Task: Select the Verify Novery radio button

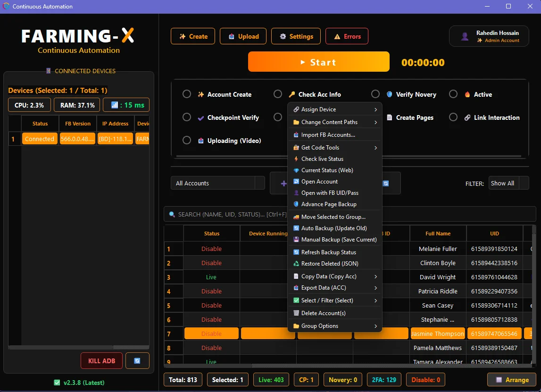Action: click(375, 94)
